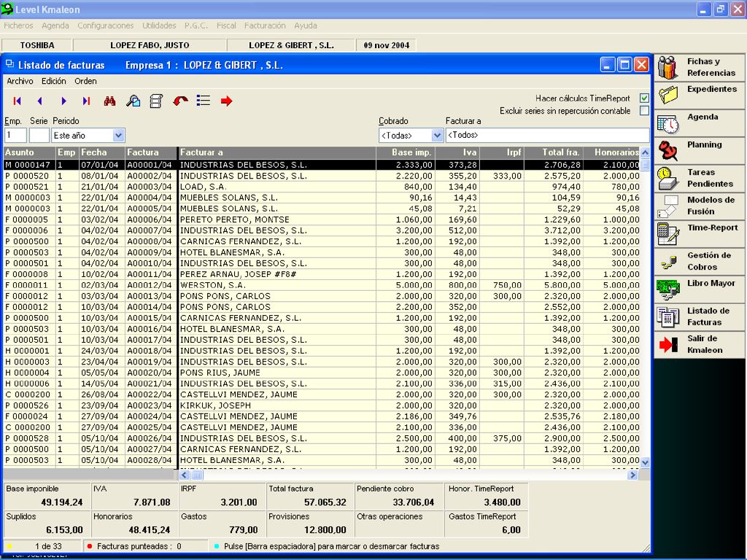The height and width of the screenshot is (560, 747).
Task: Click Level Kmaleon title bar logo icon
Action: 7,9
